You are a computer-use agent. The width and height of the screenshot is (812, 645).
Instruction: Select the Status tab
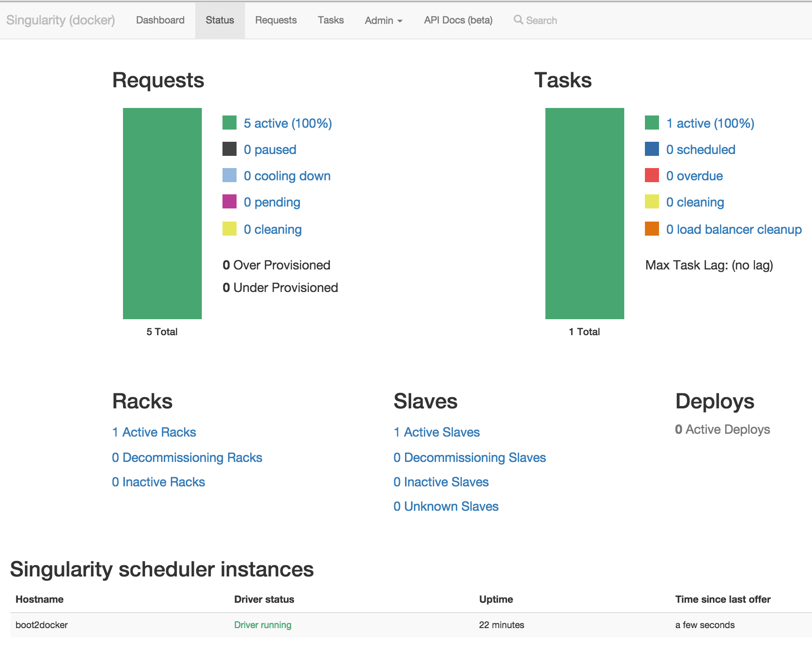pos(220,20)
